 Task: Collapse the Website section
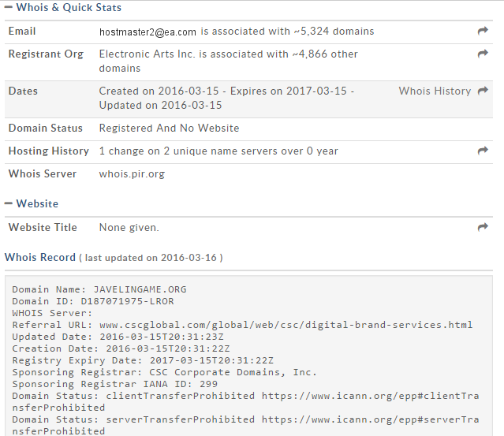point(9,203)
